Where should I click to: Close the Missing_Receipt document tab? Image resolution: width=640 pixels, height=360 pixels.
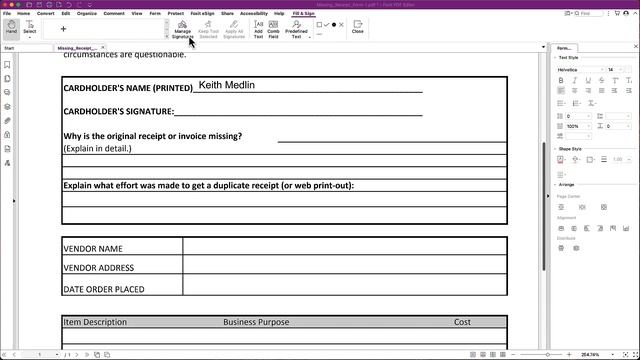click(x=103, y=48)
